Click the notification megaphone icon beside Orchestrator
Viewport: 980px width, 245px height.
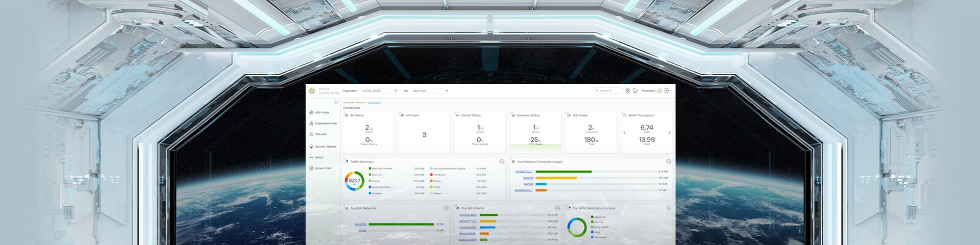click(635, 91)
